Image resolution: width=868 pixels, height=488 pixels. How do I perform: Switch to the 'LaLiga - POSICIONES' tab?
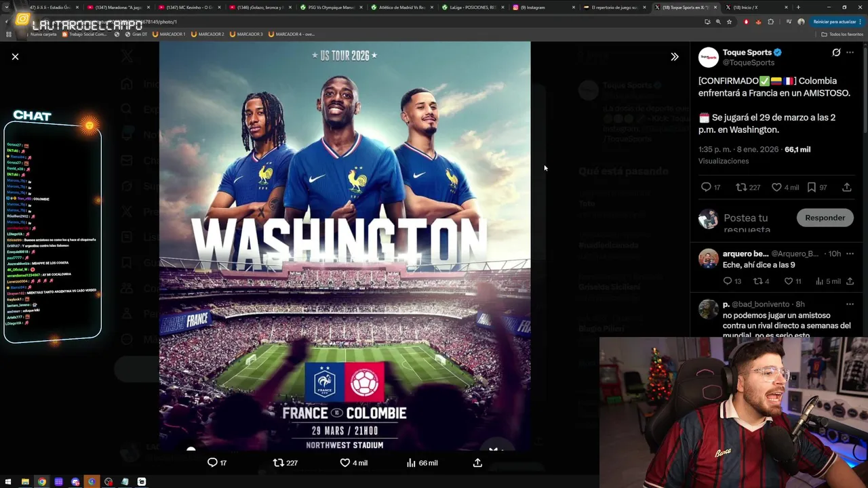click(473, 7)
